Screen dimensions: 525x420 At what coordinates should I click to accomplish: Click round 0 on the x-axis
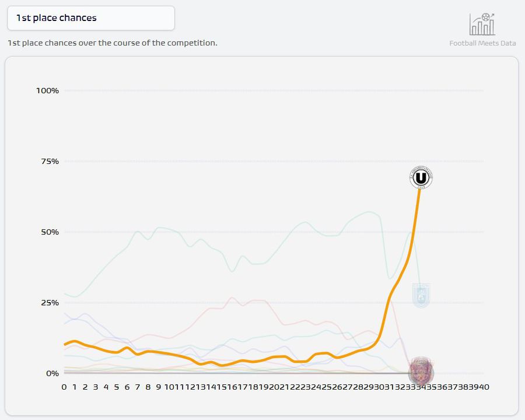(64, 387)
